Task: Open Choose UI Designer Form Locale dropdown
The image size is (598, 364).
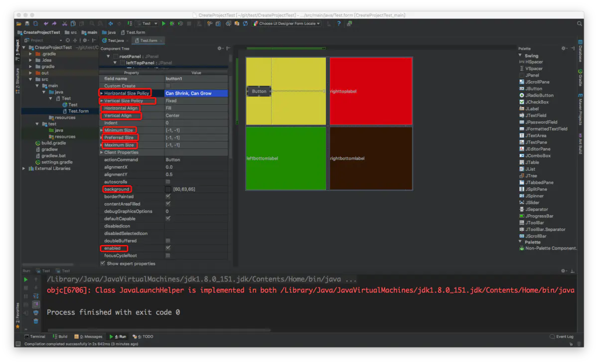Action: 287,23
